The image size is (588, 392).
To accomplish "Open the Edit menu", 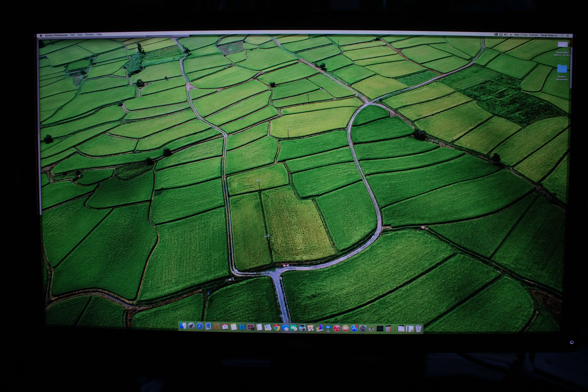I will click(x=72, y=35).
